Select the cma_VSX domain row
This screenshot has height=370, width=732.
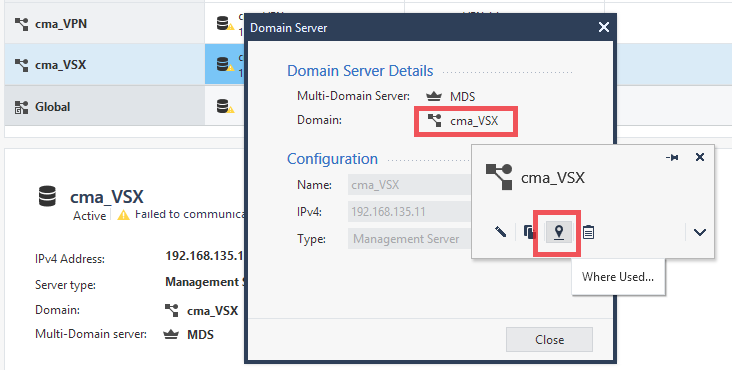(105, 64)
